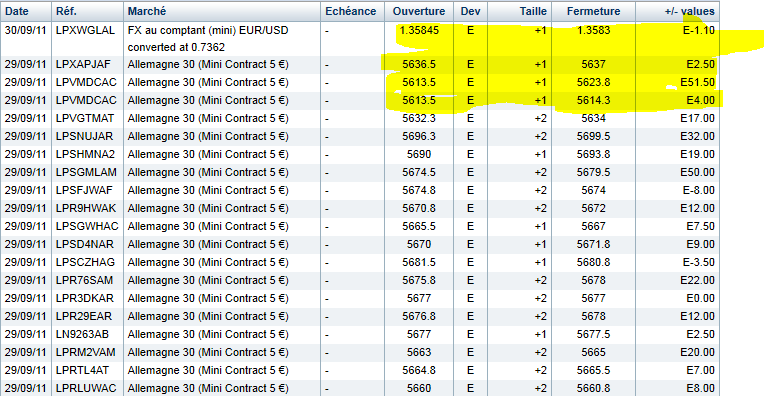Click the E0.00 result cell
The height and width of the screenshot is (396, 764).
tap(701, 299)
